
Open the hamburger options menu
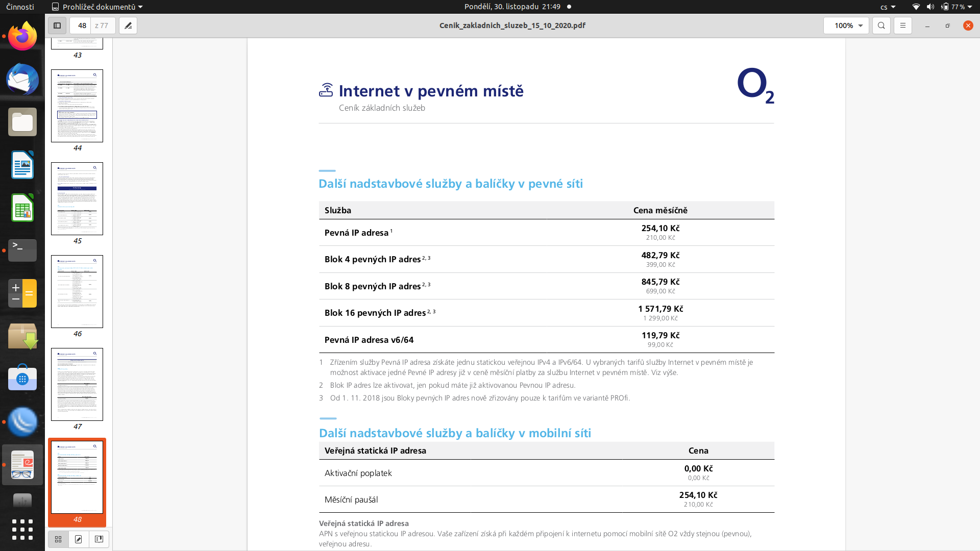[x=903, y=26]
